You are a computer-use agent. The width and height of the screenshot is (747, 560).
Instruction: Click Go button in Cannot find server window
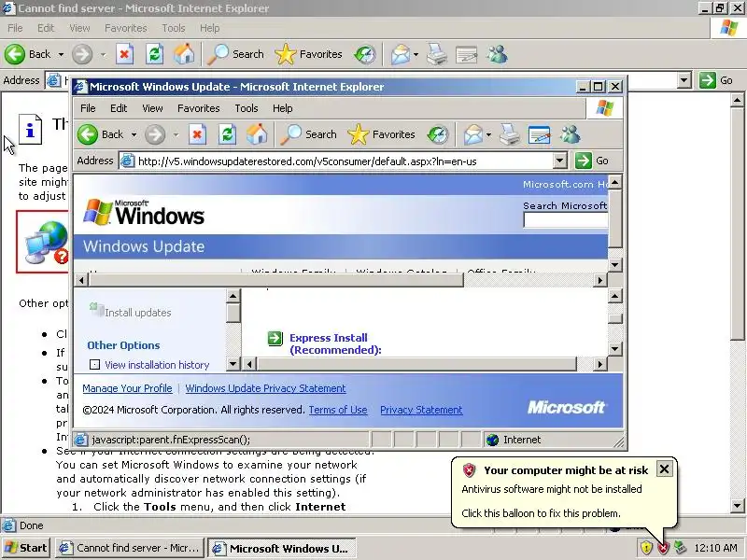click(716, 80)
